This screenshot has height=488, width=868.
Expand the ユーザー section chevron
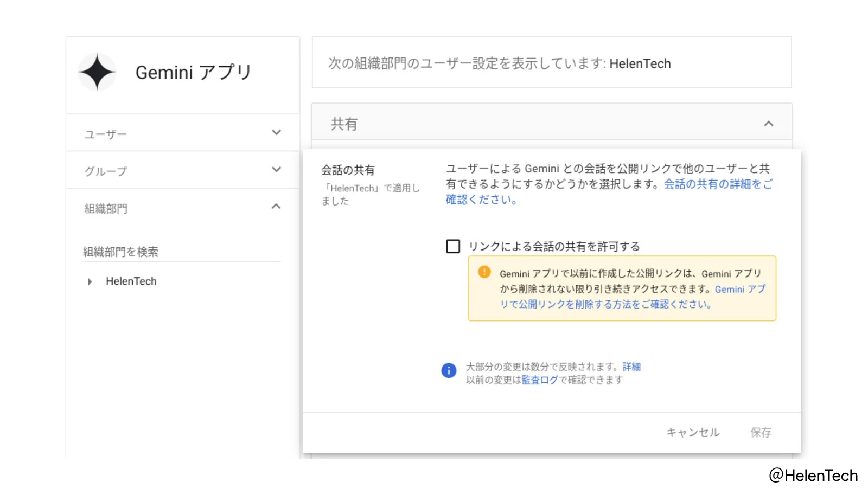coord(276,133)
